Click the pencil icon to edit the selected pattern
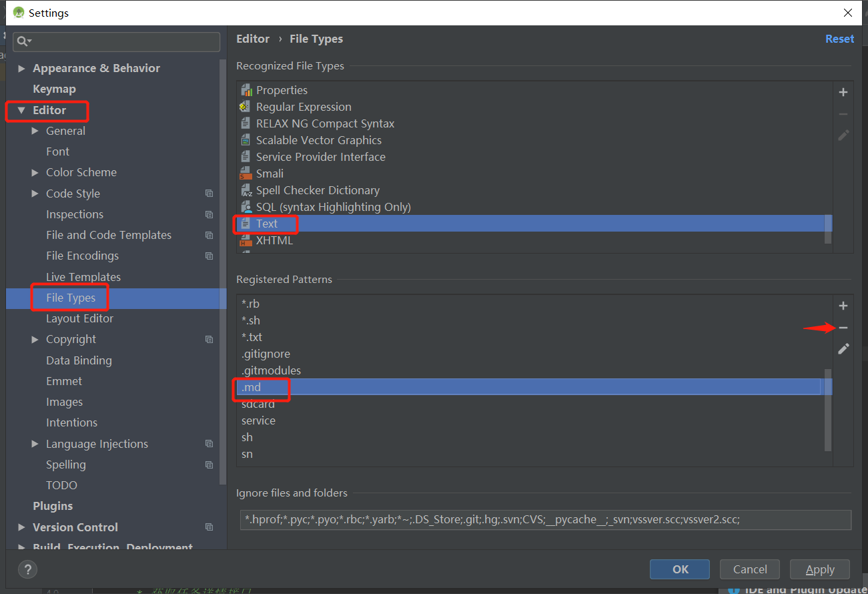The image size is (868, 594). point(843,349)
